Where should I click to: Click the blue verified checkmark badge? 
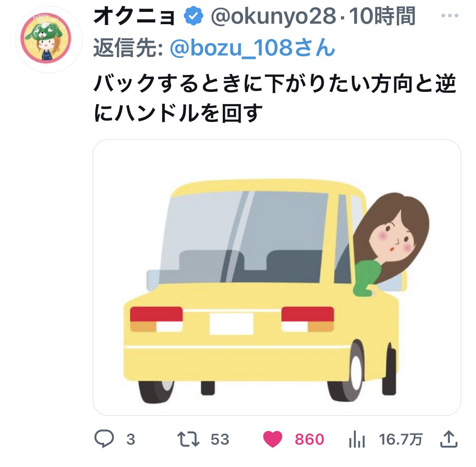(x=194, y=16)
